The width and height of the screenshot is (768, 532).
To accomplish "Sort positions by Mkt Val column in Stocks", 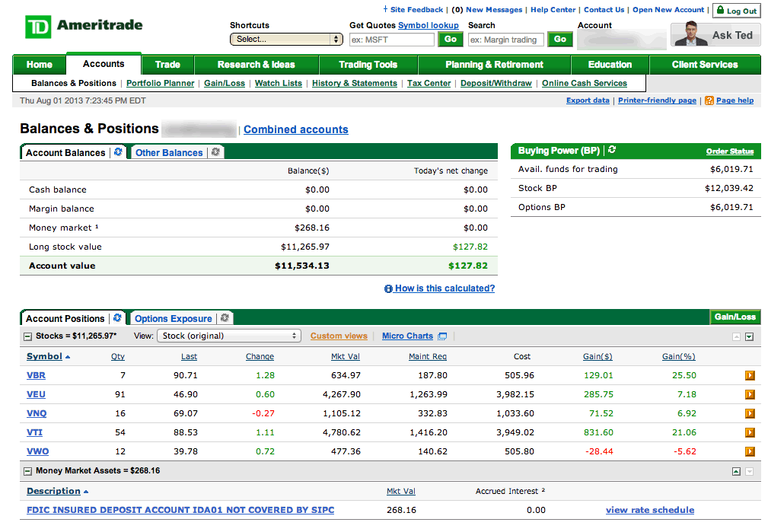I will (x=346, y=357).
